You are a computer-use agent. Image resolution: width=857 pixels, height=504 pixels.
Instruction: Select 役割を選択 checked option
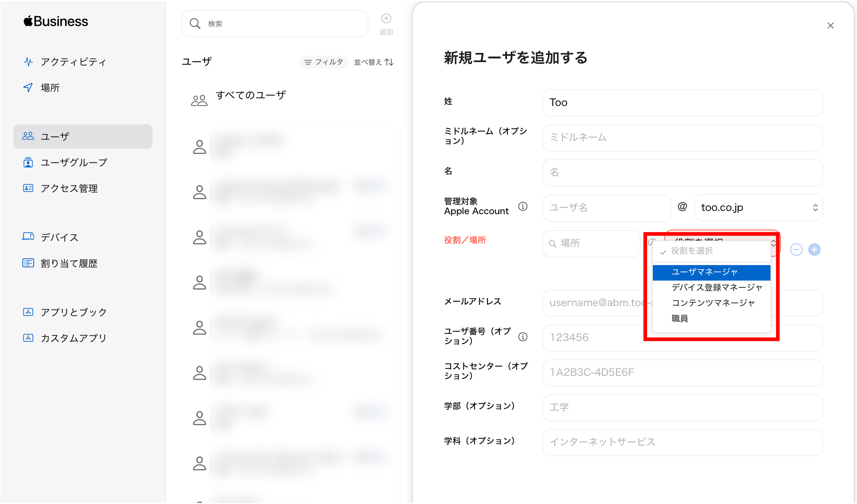coord(711,251)
